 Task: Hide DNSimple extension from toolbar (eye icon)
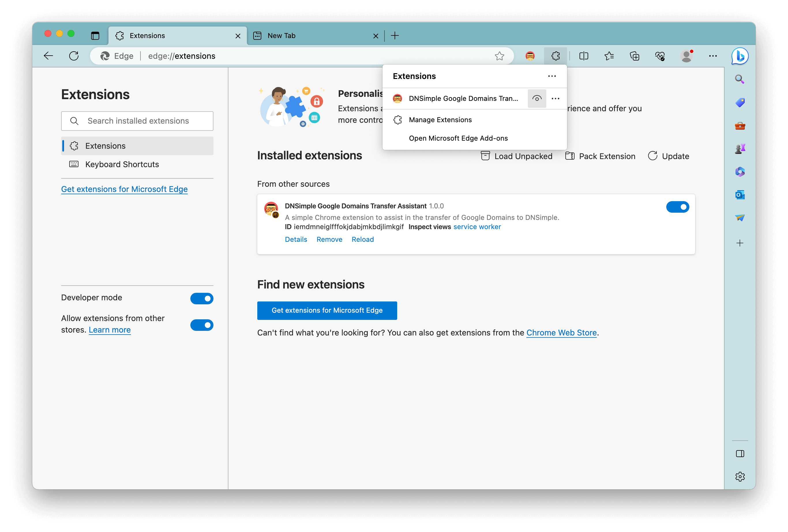pyautogui.click(x=537, y=99)
